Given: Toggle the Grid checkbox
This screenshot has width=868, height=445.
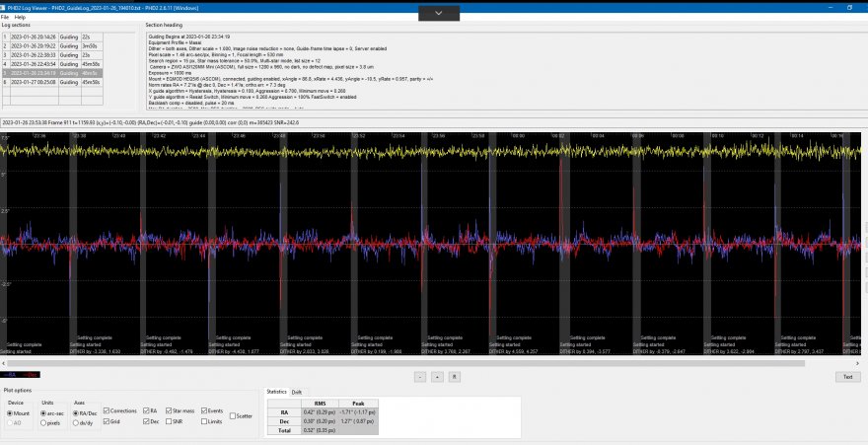Looking at the screenshot, I should pyautogui.click(x=107, y=421).
